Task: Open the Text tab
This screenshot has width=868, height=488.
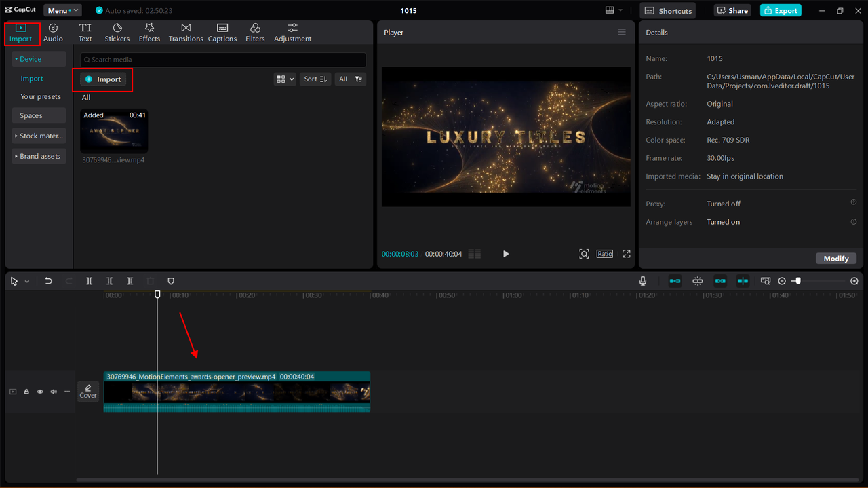Action: 85,32
